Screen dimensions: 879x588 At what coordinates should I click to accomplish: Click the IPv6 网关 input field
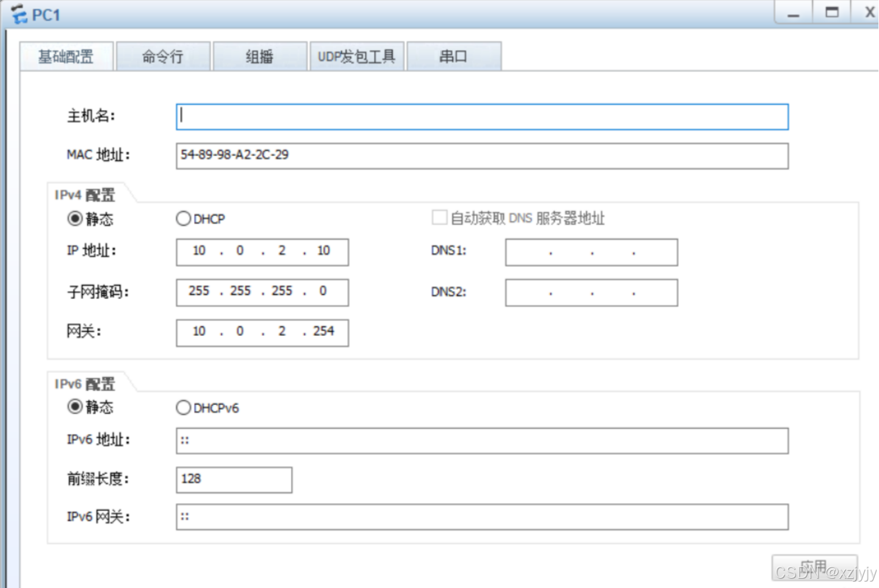[482, 517]
